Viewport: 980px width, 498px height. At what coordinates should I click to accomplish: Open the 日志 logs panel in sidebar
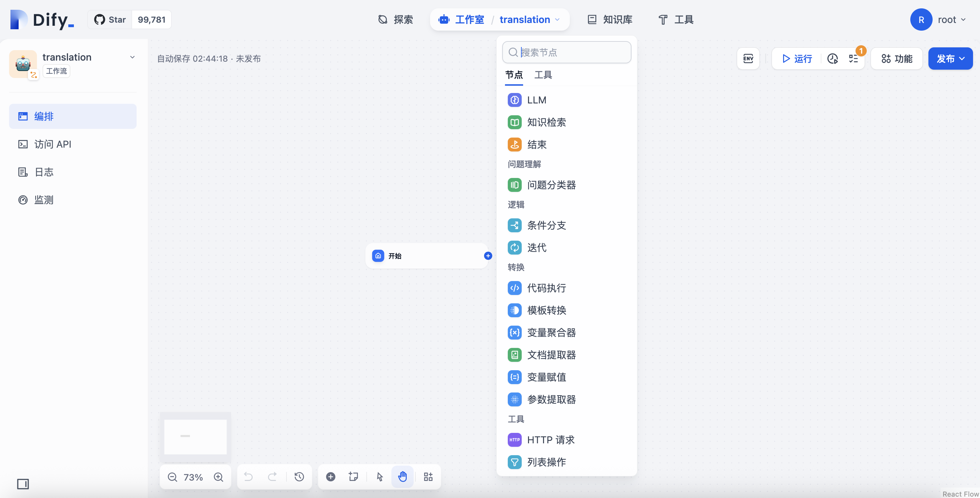pos(44,172)
